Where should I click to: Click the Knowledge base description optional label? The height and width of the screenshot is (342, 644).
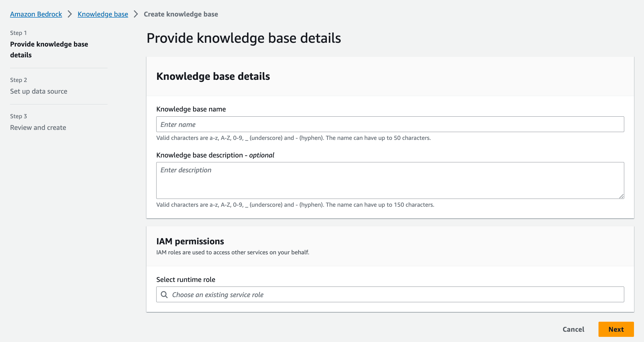tap(215, 155)
